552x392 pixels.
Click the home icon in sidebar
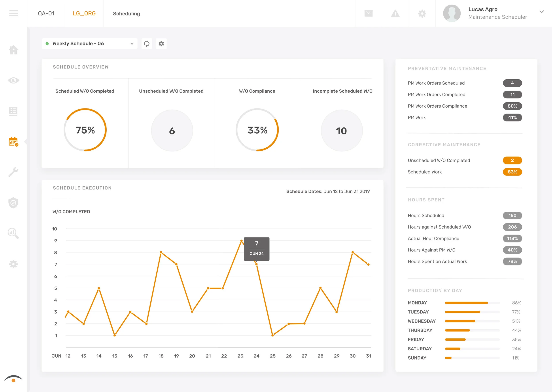13,50
